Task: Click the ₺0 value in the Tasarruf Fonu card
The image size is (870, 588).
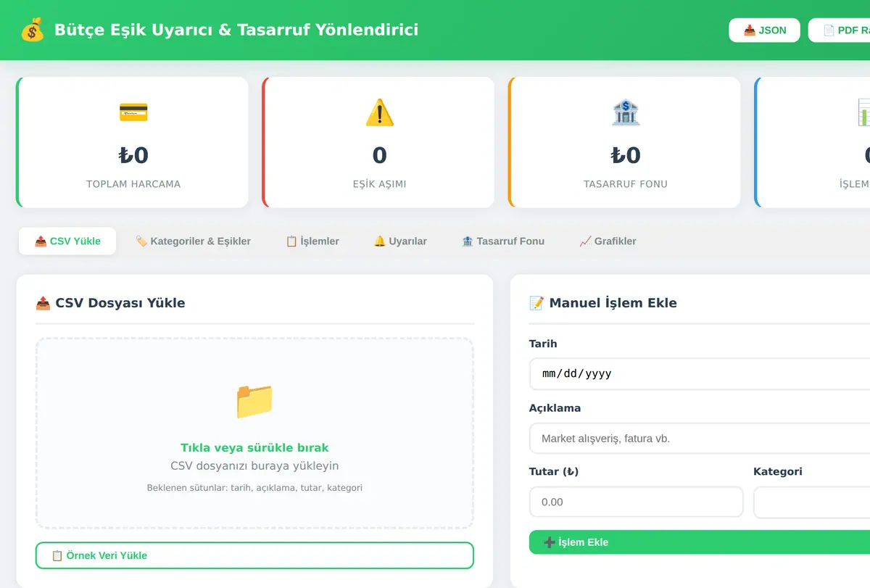Action: pyautogui.click(x=626, y=155)
